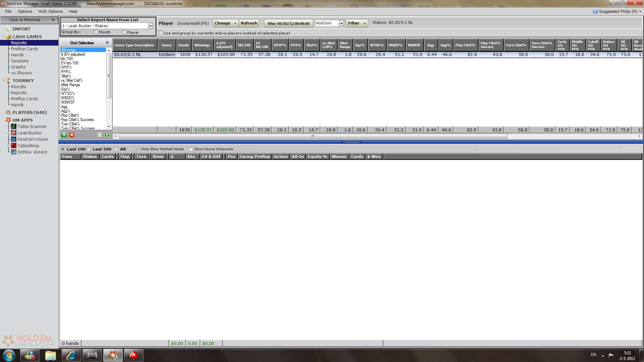
Task: Enable Group By Month checkbox
Action: pos(96,32)
